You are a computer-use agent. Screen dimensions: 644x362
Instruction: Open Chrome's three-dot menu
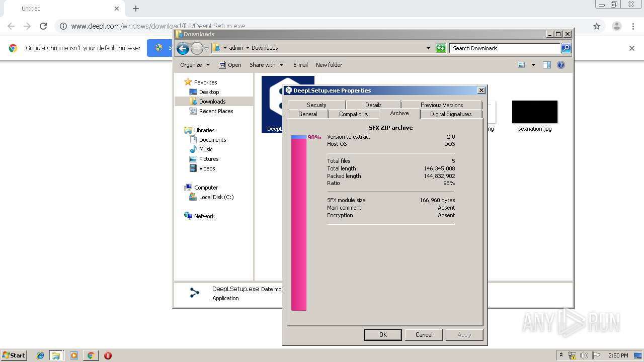tap(633, 26)
